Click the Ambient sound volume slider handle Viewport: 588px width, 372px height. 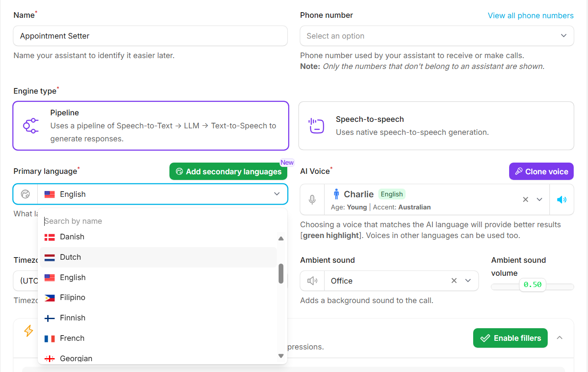point(532,285)
